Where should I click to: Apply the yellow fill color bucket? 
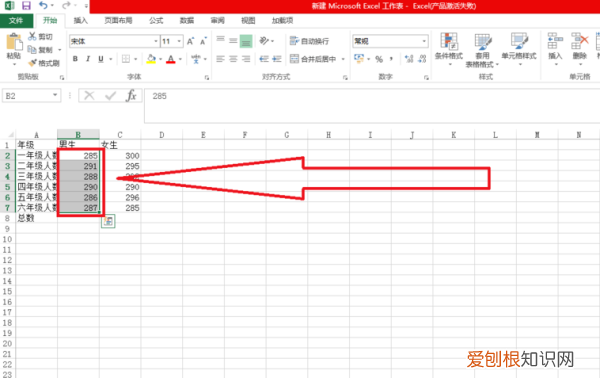coord(151,59)
